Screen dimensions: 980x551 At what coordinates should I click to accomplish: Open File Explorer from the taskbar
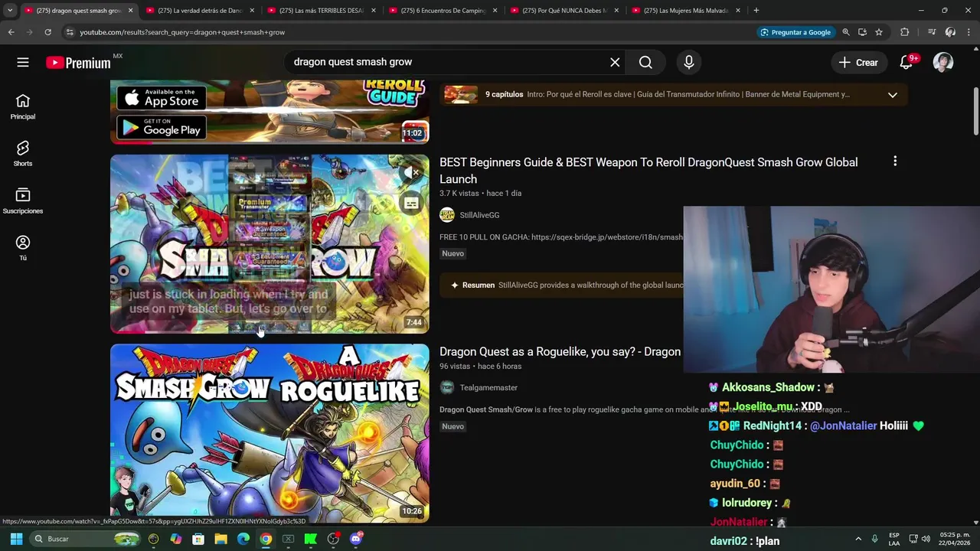[220, 539]
